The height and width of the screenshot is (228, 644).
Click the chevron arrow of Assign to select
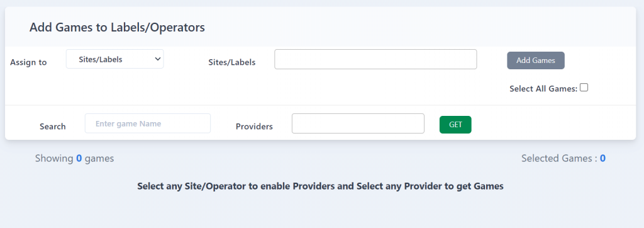158,59
